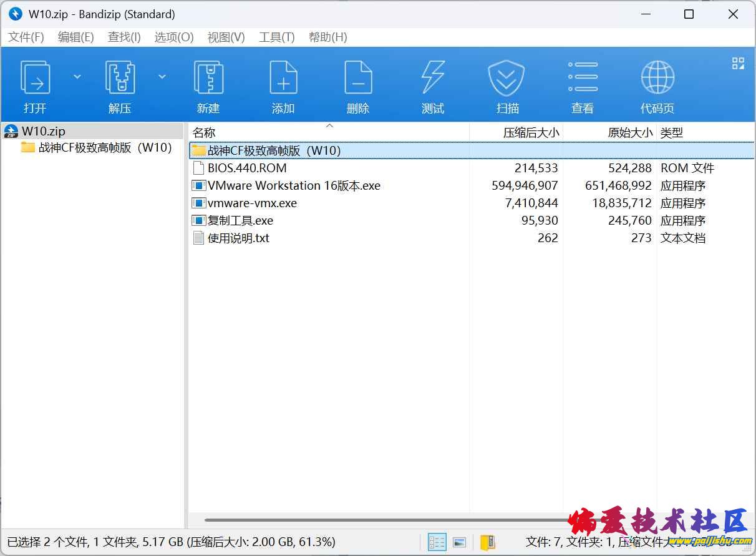Select the 使用说明.txt file

(x=238, y=238)
